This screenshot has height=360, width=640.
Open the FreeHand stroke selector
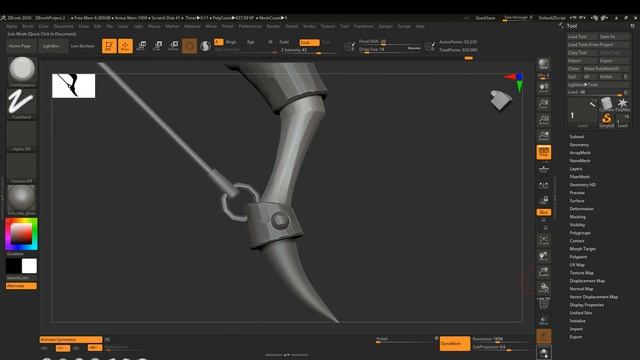[x=21, y=104]
